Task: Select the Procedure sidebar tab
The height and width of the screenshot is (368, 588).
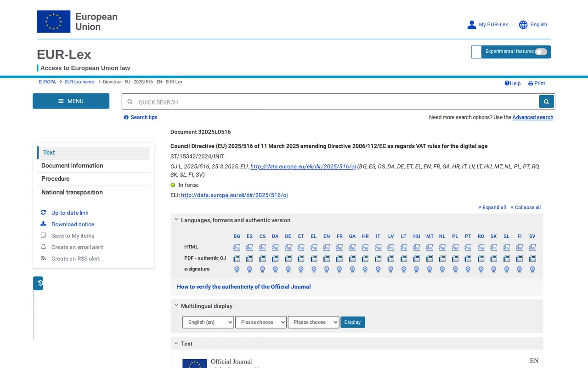Action: pos(94,179)
